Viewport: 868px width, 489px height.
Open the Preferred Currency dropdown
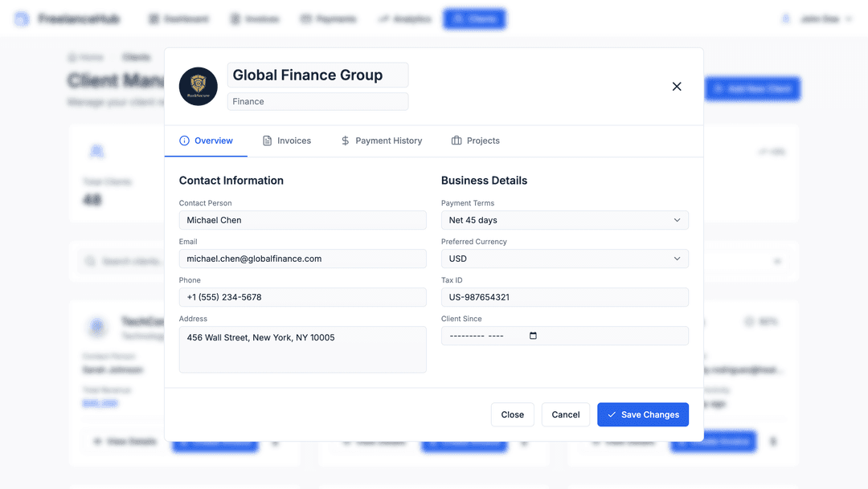tap(564, 259)
